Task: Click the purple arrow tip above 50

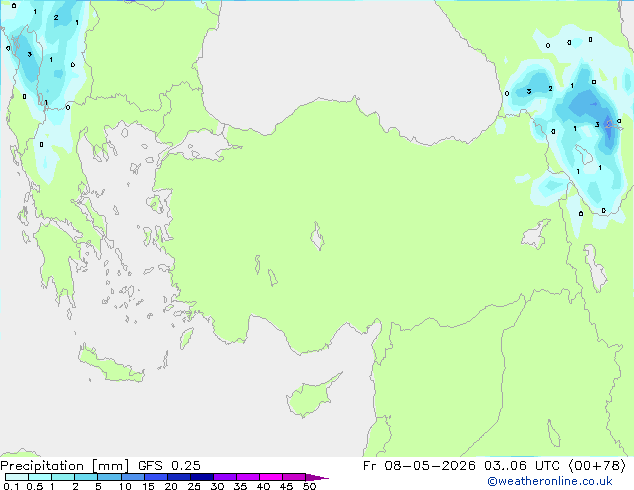Action: click(x=317, y=477)
